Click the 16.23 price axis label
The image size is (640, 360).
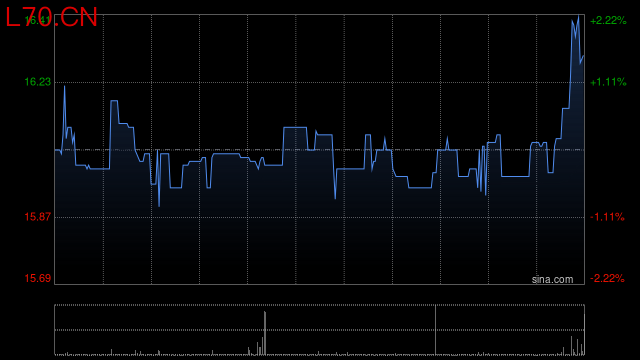(x=38, y=82)
